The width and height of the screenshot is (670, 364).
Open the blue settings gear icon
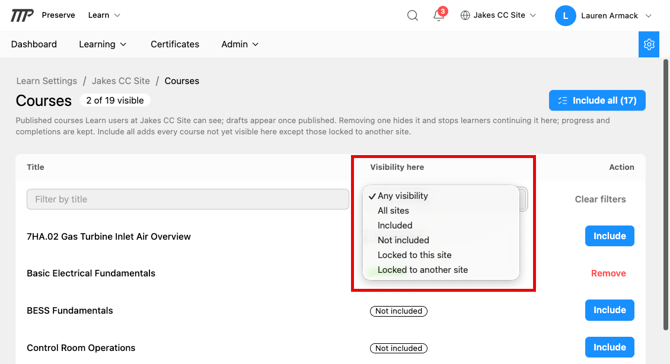[x=649, y=44]
